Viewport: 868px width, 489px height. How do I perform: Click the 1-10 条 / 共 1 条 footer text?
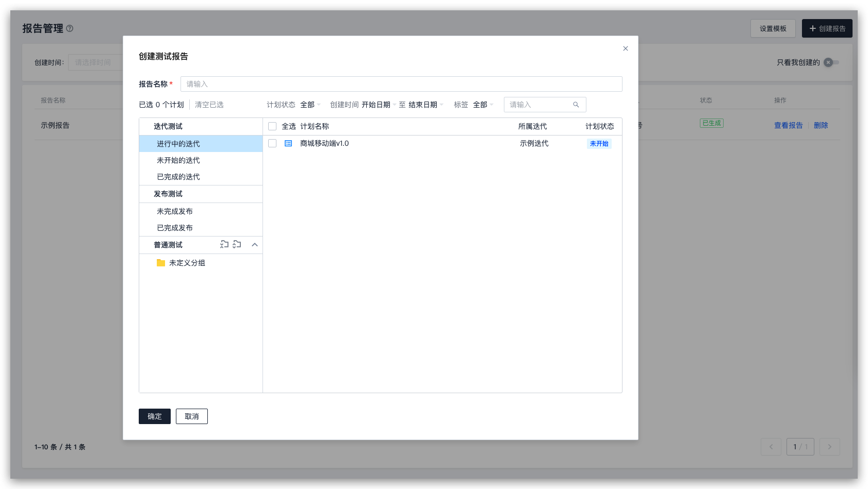click(x=60, y=447)
